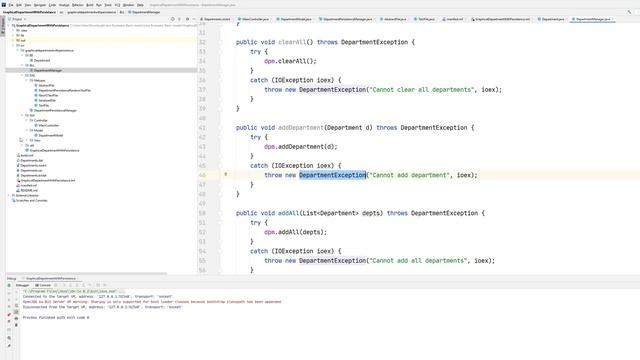The height and width of the screenshot is (360, 640).
Task: Collapse the GUI package arrow
Action: point(22,115)
